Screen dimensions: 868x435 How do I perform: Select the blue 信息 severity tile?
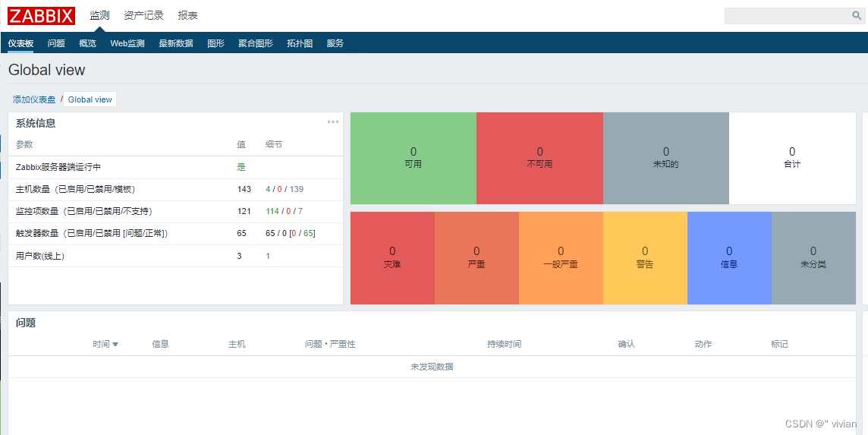(x=729, y=257)
